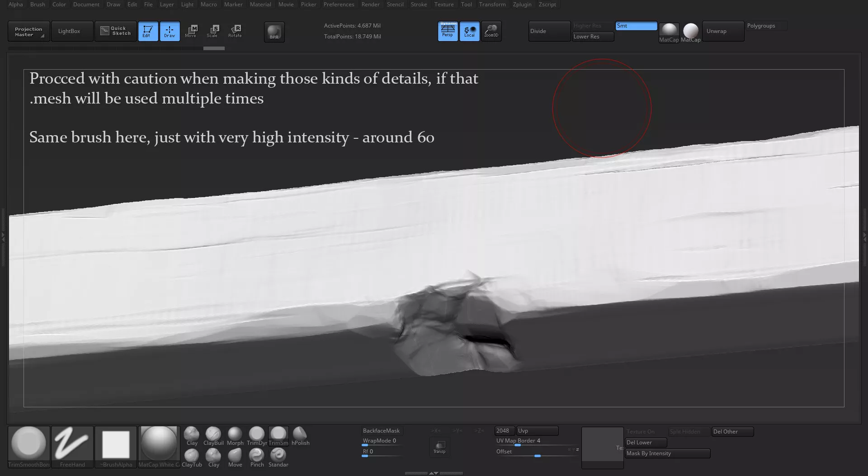This screenshot has height=476, width=868.
Task: Toggle the Smt smoothing option
Action: (x=636, y=26)
